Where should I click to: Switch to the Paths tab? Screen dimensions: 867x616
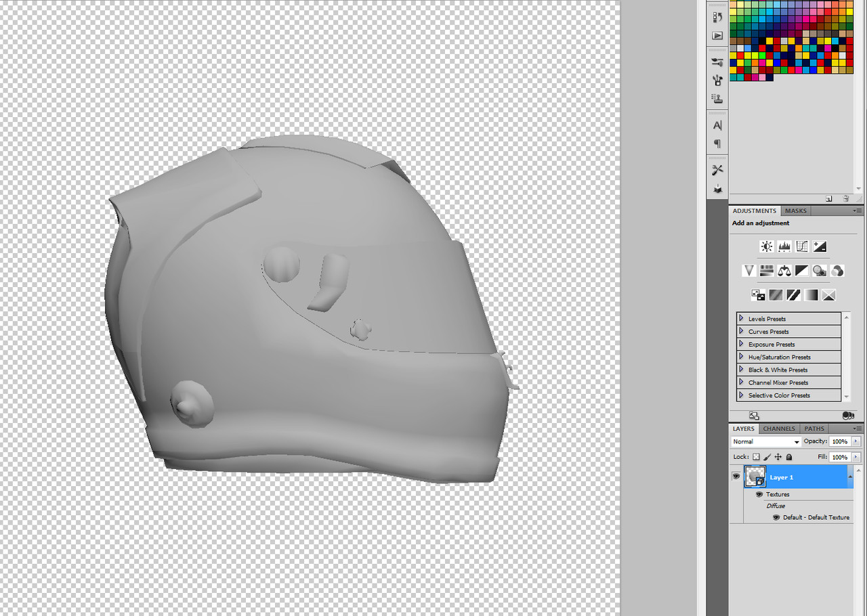coord(814,428)
